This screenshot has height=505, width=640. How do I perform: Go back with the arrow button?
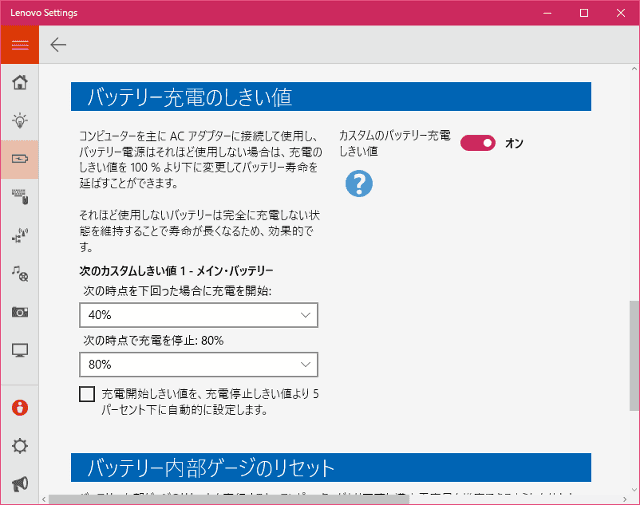[x=58, y=44]
